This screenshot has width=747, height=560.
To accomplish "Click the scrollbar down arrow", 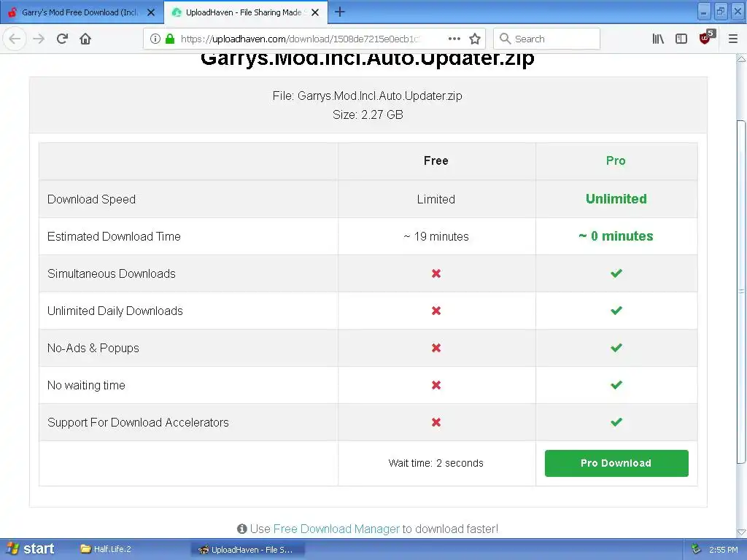I will (741, 532).
